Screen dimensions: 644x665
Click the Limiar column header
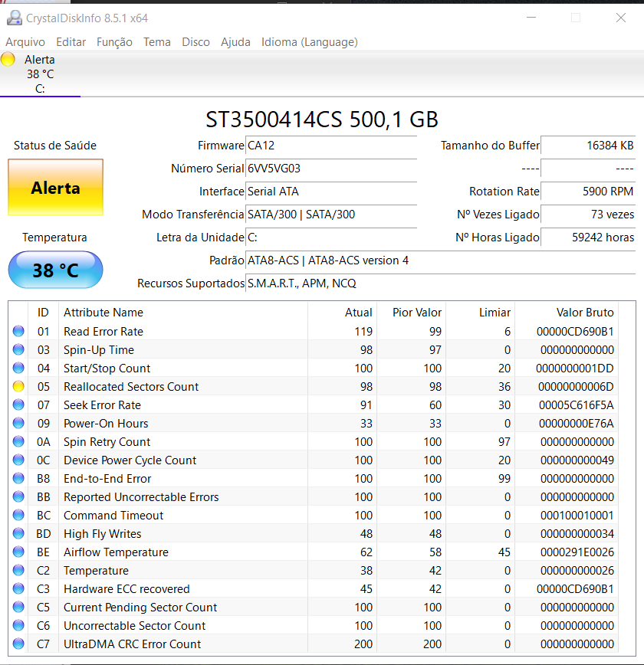(x=480, y=313)
